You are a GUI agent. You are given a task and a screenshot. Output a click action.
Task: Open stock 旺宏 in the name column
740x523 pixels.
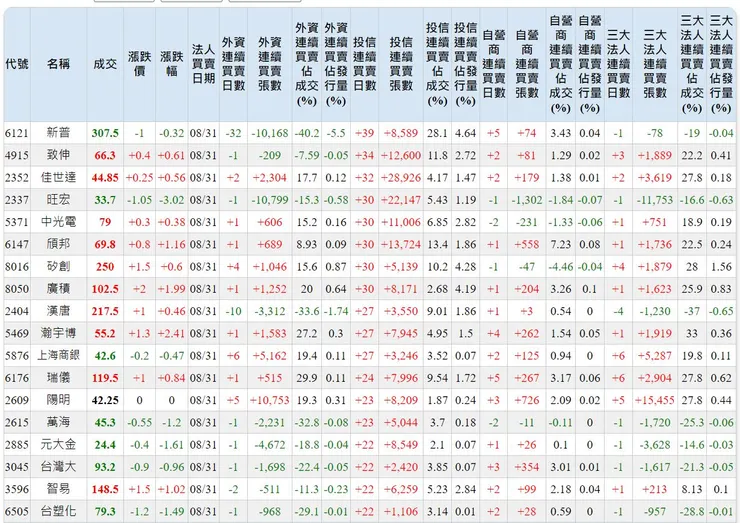(x=59, y=200)
